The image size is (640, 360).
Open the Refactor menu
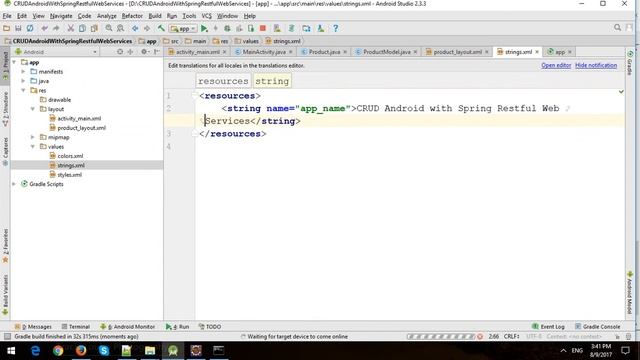coord(132,16)
